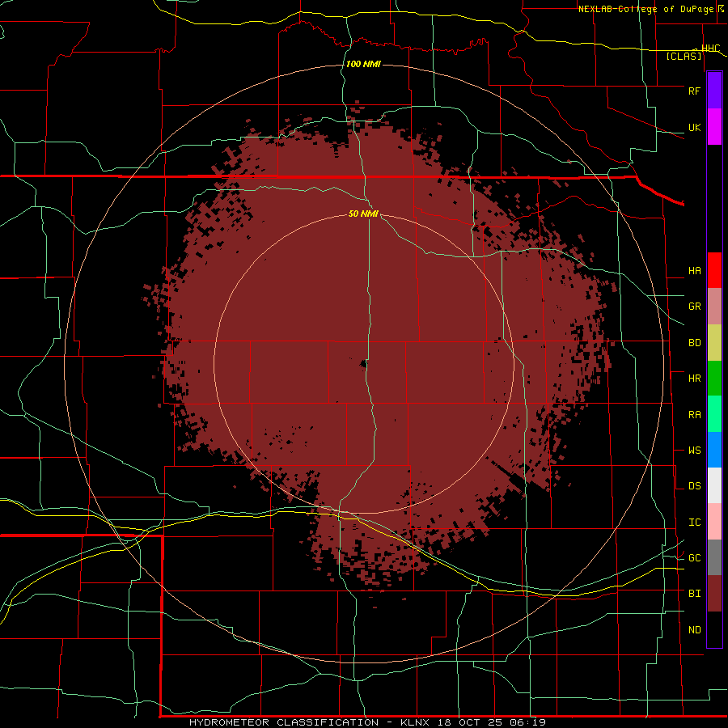Viewport: 728px width, 728px height.
Task: Click the IC light-pink legend swatch
Action: (x=714, y=522)
